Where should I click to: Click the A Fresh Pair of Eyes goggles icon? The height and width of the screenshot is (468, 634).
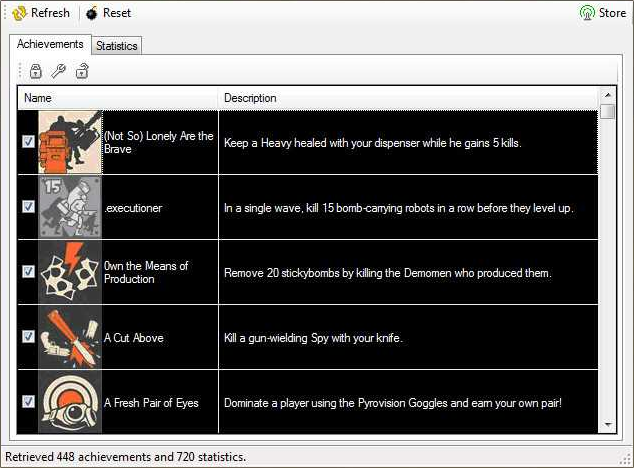tap(70, 402)
